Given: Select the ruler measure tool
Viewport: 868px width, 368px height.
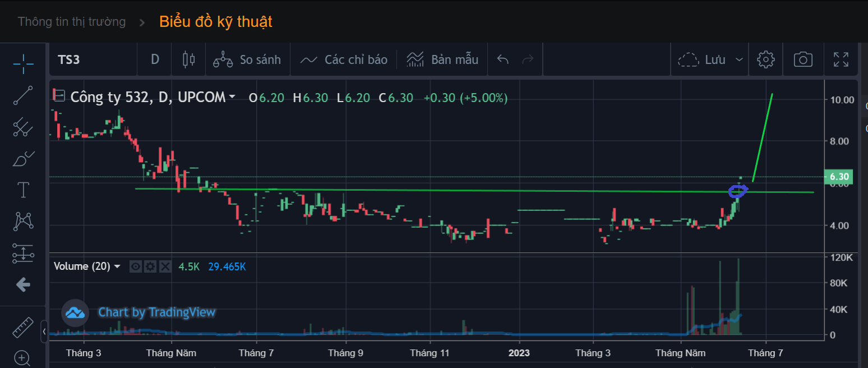Looking at the screenshot, I should [23, 327].
